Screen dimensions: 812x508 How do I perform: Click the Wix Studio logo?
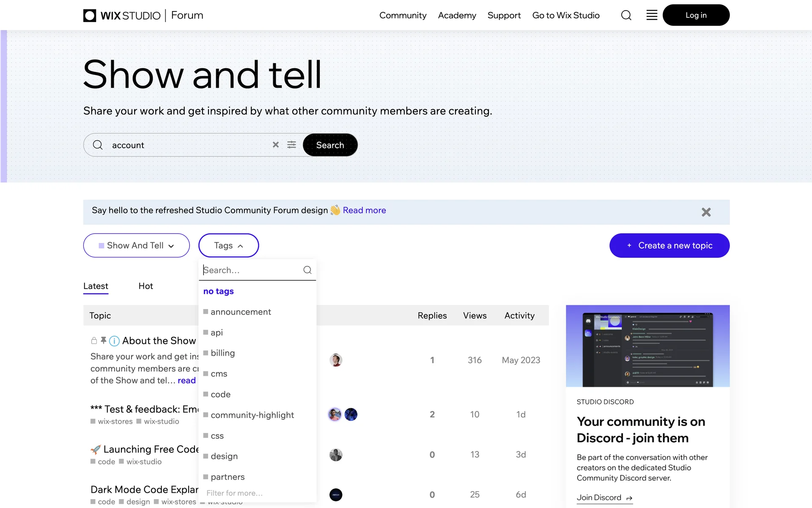pos(122,16)
